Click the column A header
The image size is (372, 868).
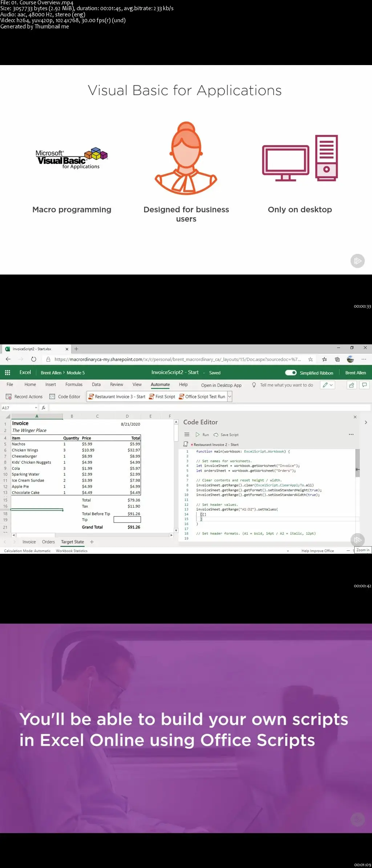(37, 416)
